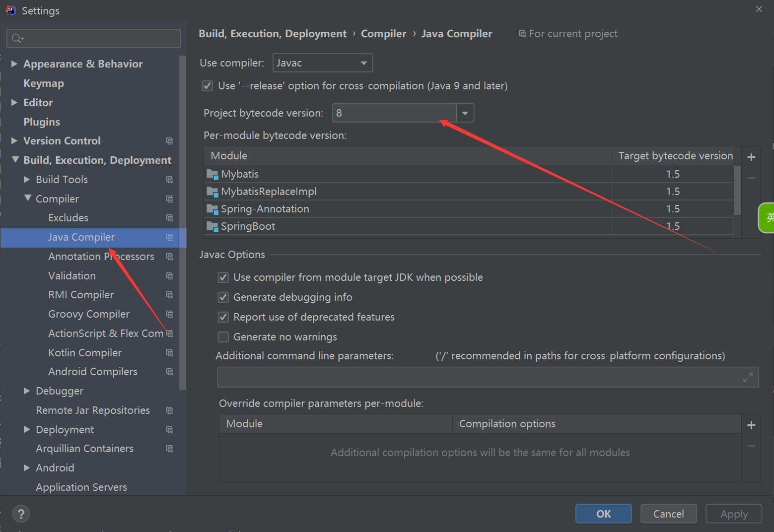Screen dimensions: 774x532
Task: Uncheck Report use of deprecated features
Action: pos(223,317)
